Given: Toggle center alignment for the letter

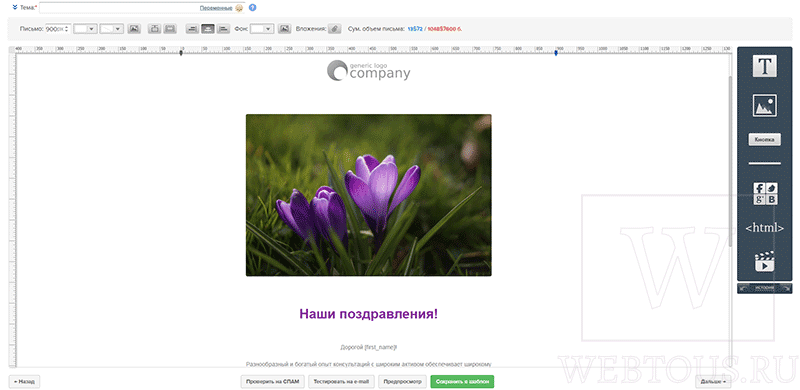Looking at the screenshot, I should coord(207,29).
